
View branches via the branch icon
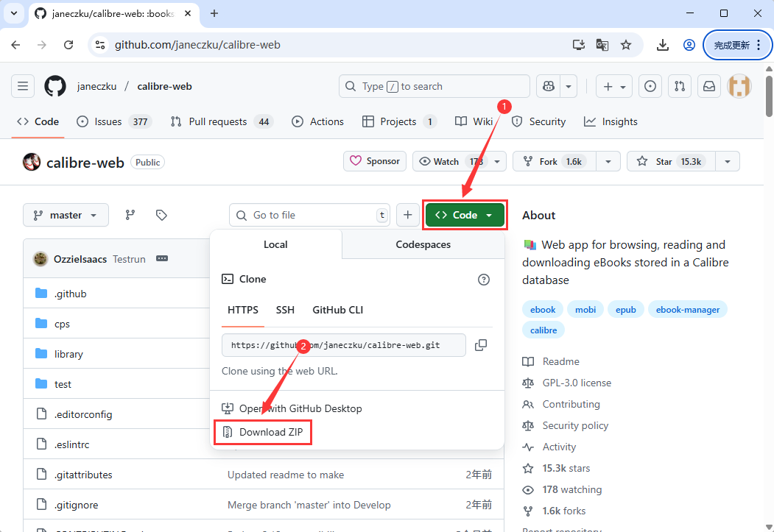point(130,215)
